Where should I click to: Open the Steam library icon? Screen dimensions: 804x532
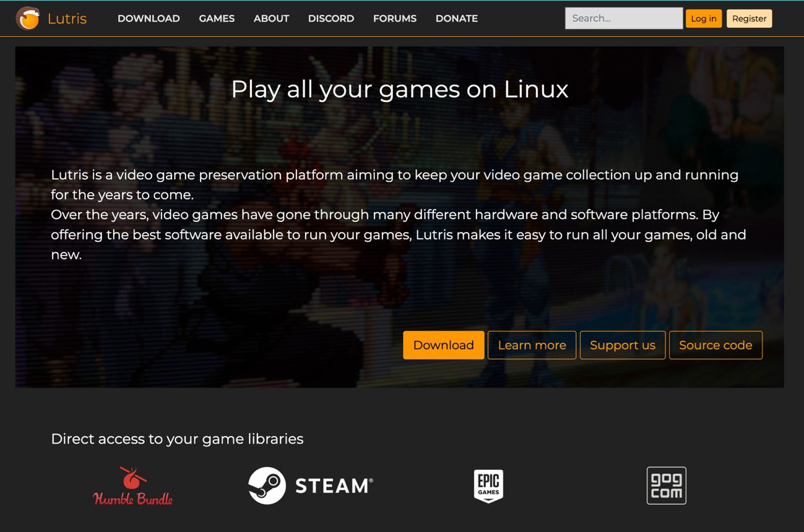(309, 486)
